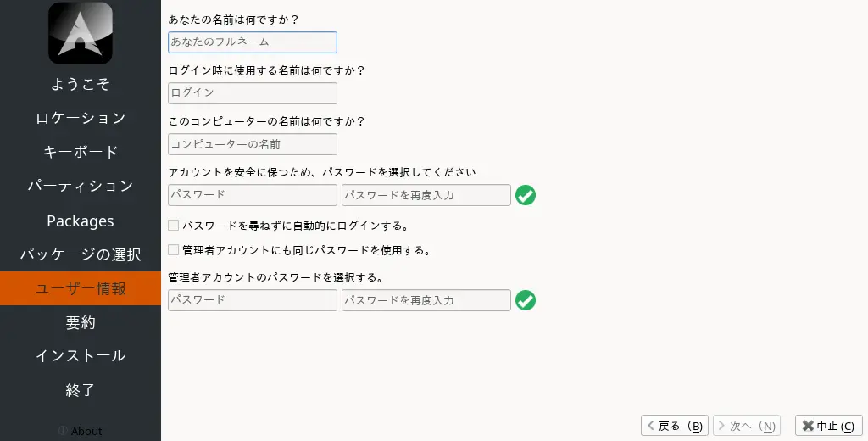Open the キーボード step in sidebar
This screenshot has height=441, width=868.
(x=81, y=152)
